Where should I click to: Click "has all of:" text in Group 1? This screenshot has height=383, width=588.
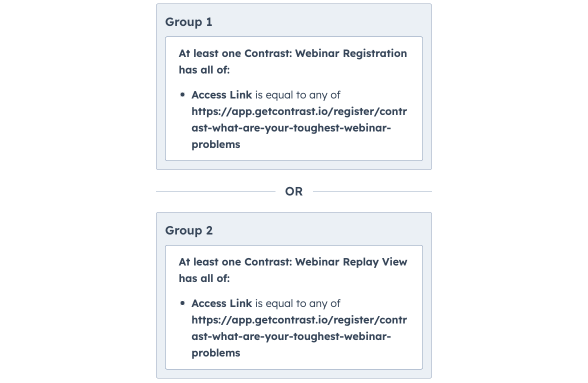pyautogui.click(x=204, y=70)
